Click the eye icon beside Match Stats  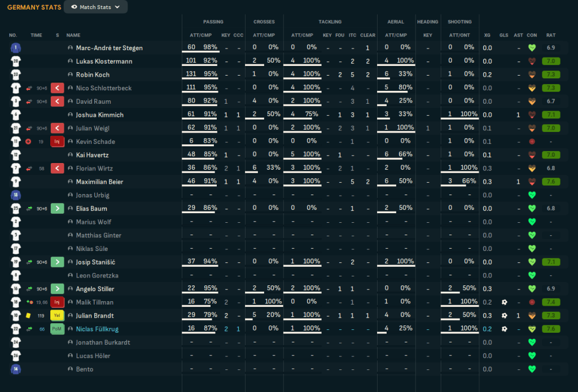pyautogui.click(x=74, y=7)
